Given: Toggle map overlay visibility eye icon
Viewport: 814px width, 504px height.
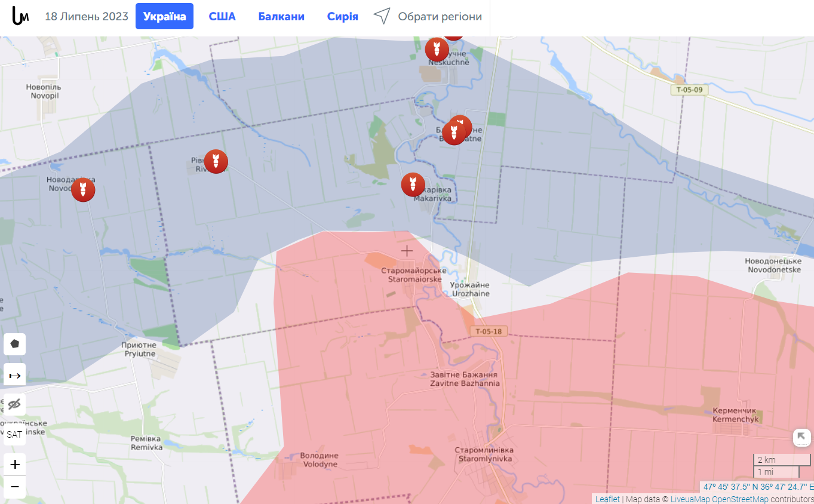Looking at the screenshot, I should (15, 405).
